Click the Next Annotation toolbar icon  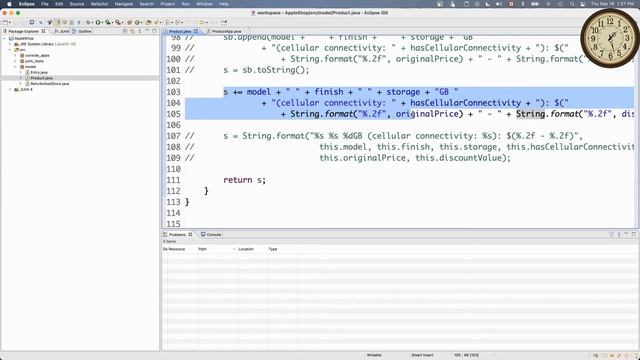pos(168,22)
